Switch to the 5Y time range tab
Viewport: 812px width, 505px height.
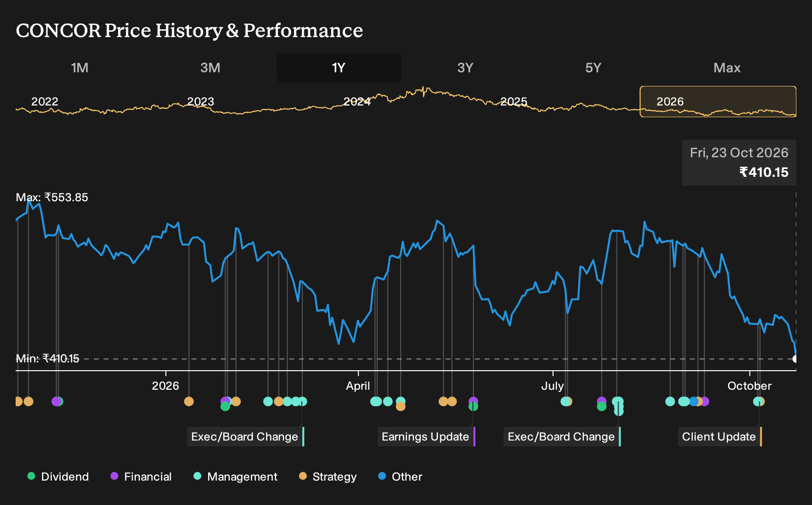tap(593, 67)
